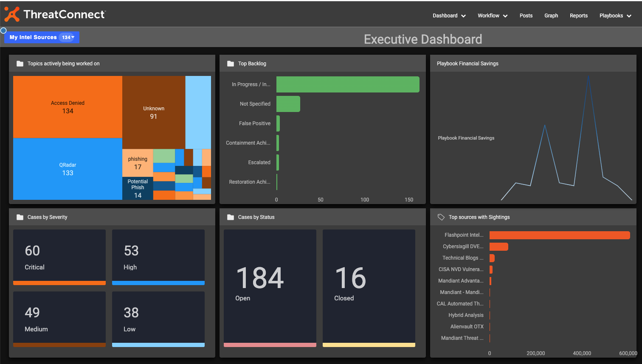
Task: Select the phishing 17 treemap tile
Action: (138, 163)
